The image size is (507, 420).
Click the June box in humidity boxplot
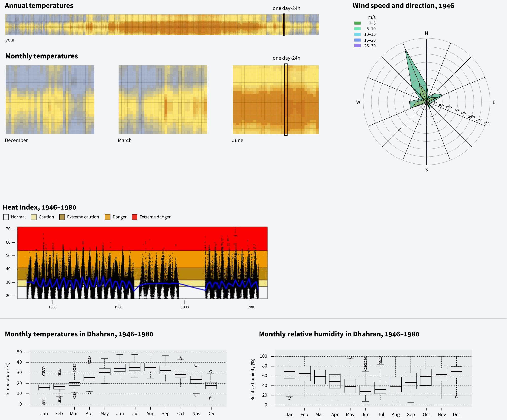click(365, 390)
